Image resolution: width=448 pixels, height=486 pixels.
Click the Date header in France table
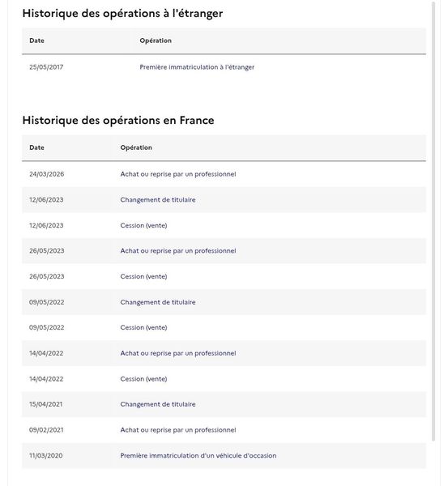(36, 147)
